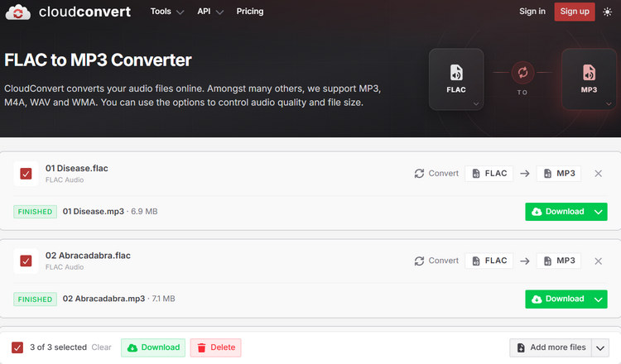621x364 pixels.
Task: Delete the selected files
Action: pos(215,347)
